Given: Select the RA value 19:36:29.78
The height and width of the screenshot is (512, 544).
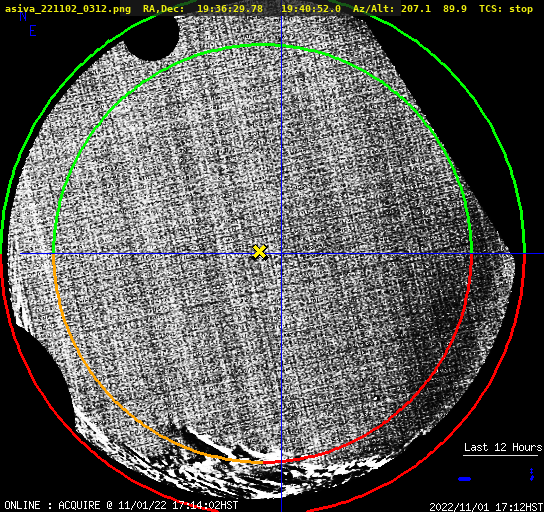Looking at the screenshot, I should pyautogui.click(x=230, y=9).
